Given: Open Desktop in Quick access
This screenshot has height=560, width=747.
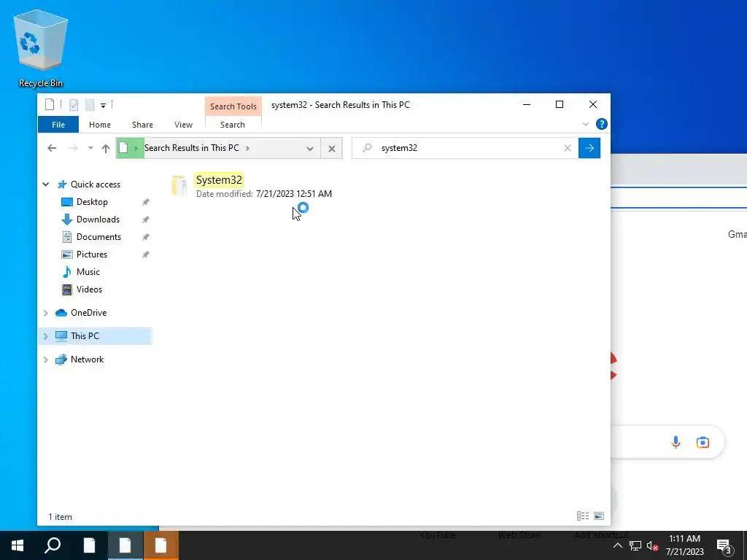Looking at the screenshot, I should [x=92, y=202].
